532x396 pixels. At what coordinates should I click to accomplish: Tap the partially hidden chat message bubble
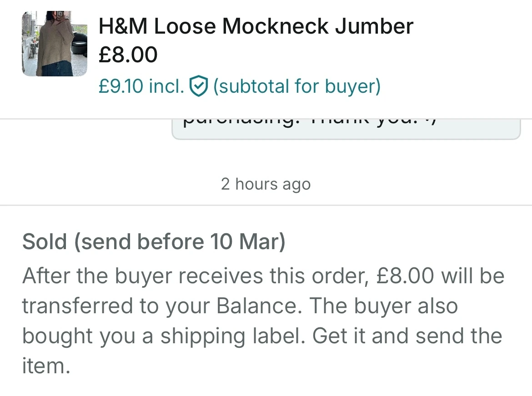pos(346,128)
